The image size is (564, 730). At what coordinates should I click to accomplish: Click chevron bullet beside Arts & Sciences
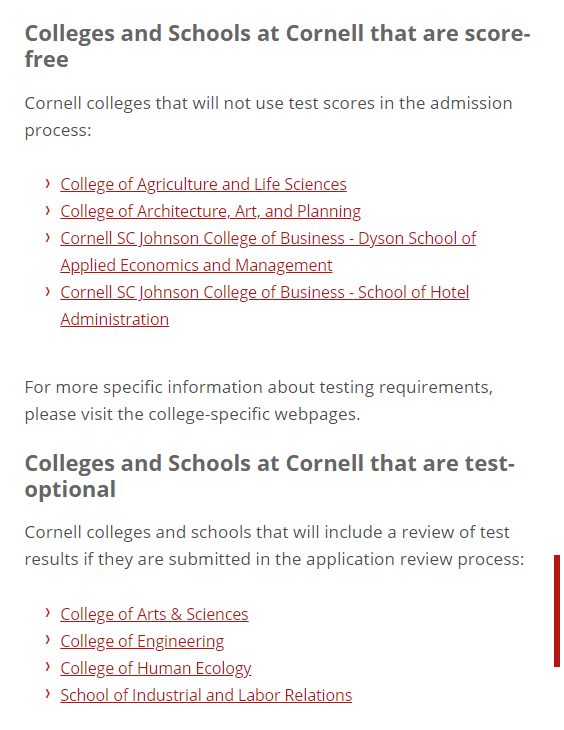[48, 613]
